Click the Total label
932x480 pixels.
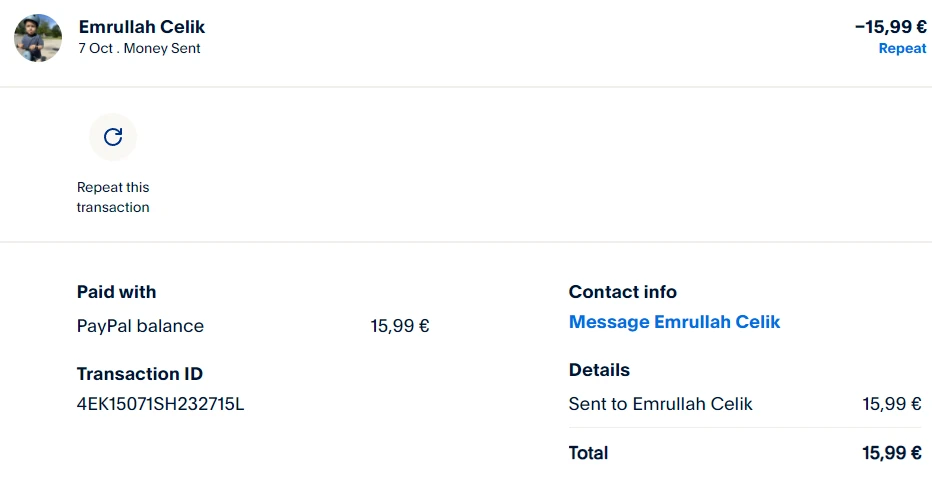point(588,453)
